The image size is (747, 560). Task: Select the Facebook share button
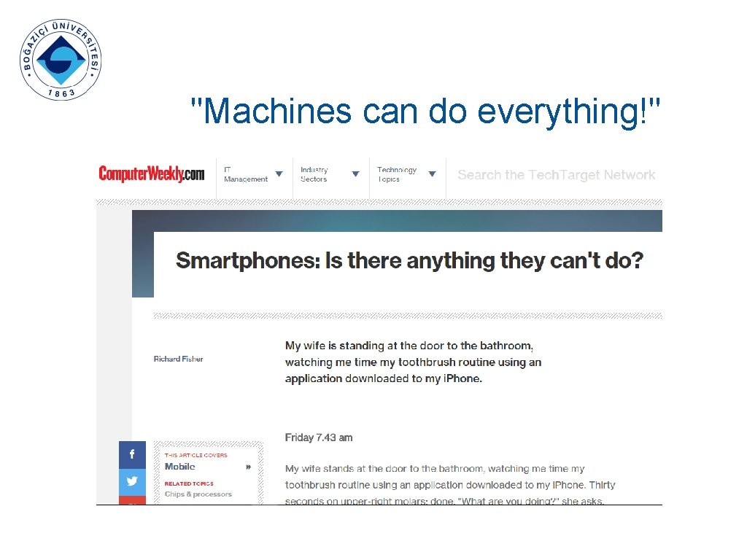click(x=132, y=454)
